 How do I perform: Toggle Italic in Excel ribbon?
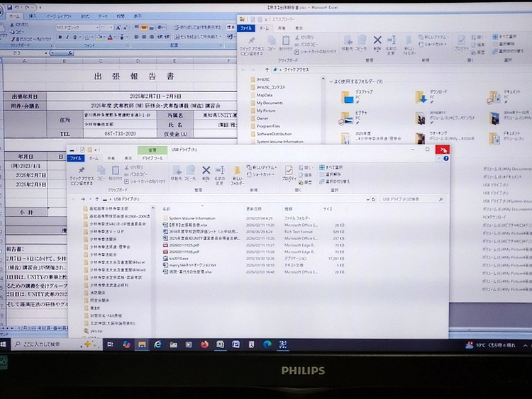tap(67, 38)
